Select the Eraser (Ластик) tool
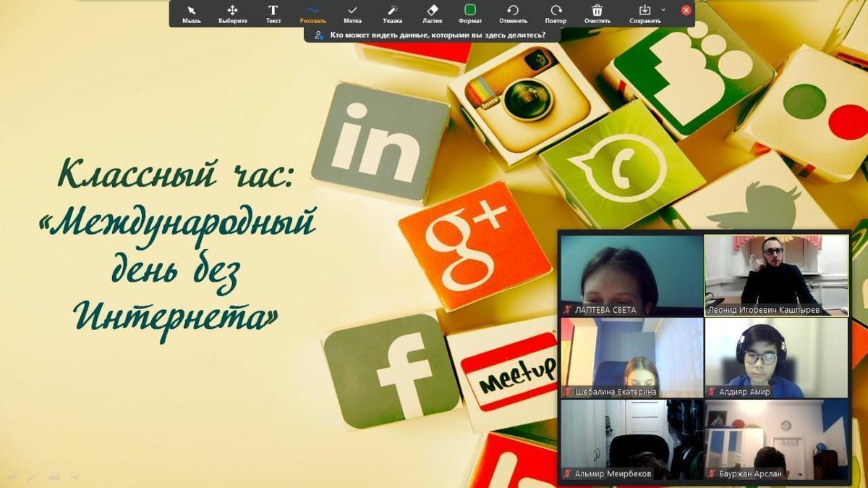 click(x=433, y=13)
